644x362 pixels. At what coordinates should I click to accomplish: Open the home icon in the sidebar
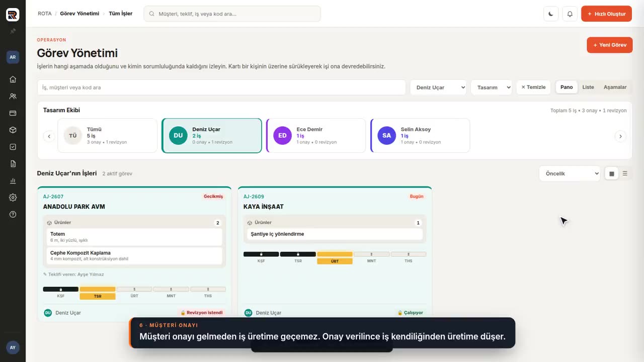pyautogui.click(x=13, y=79)
